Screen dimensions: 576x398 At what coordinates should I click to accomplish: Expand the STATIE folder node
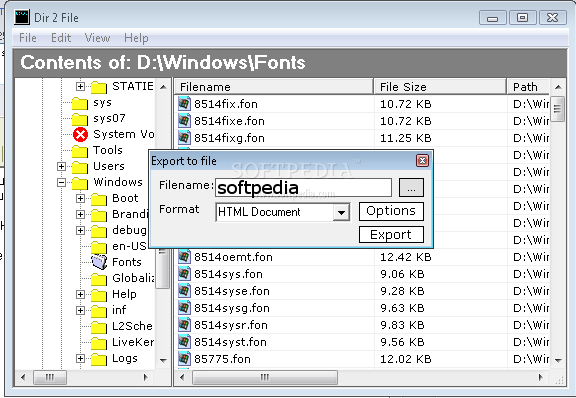(80, 86)
